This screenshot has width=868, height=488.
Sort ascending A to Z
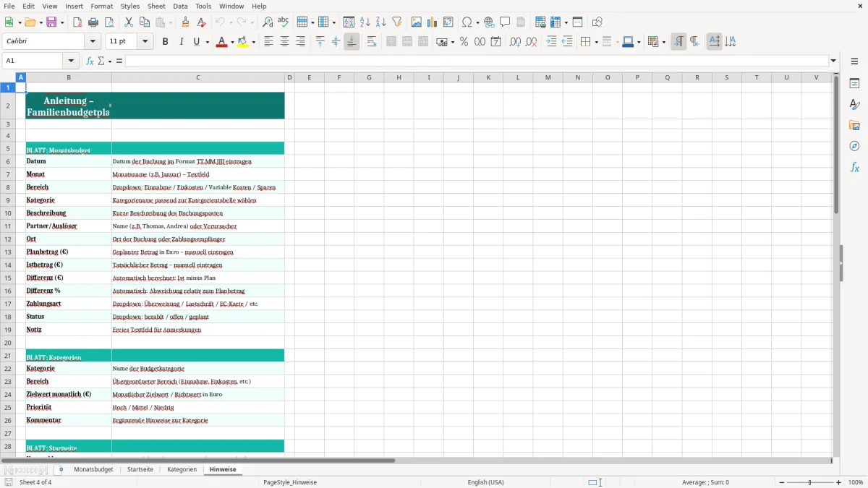click(365, 22)
